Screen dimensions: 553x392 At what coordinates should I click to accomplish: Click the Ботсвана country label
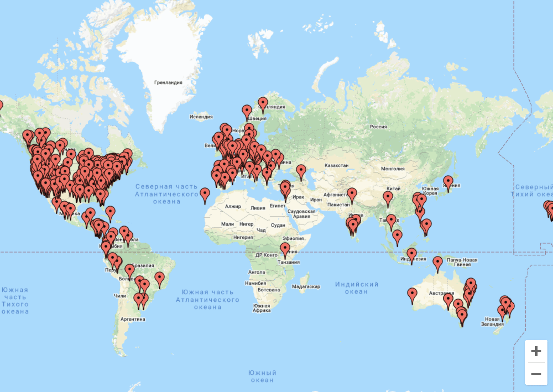click(269, 290)
